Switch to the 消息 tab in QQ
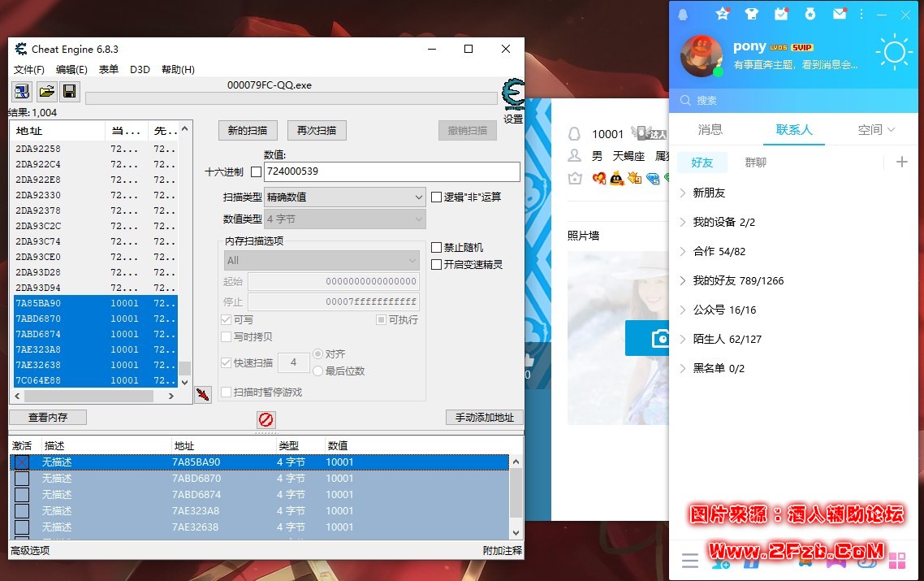924x581 pixels. click(710, 130)
